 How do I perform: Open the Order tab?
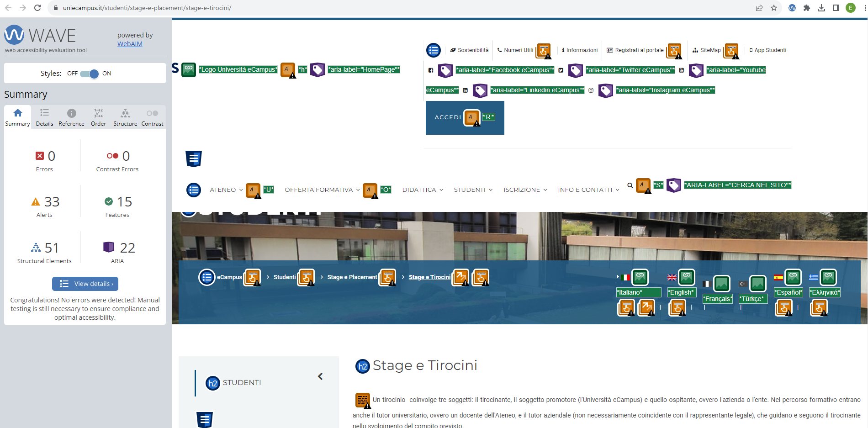coord(98,117)
